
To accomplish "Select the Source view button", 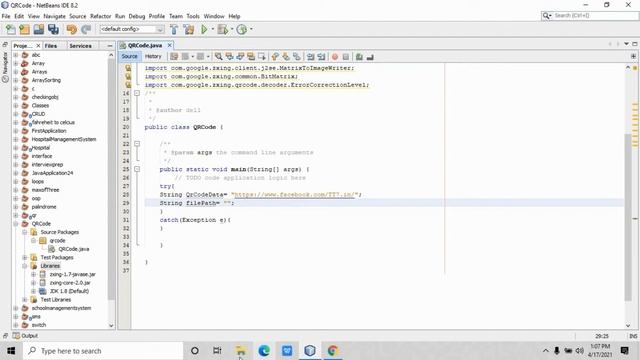I will tap(129, 56).
